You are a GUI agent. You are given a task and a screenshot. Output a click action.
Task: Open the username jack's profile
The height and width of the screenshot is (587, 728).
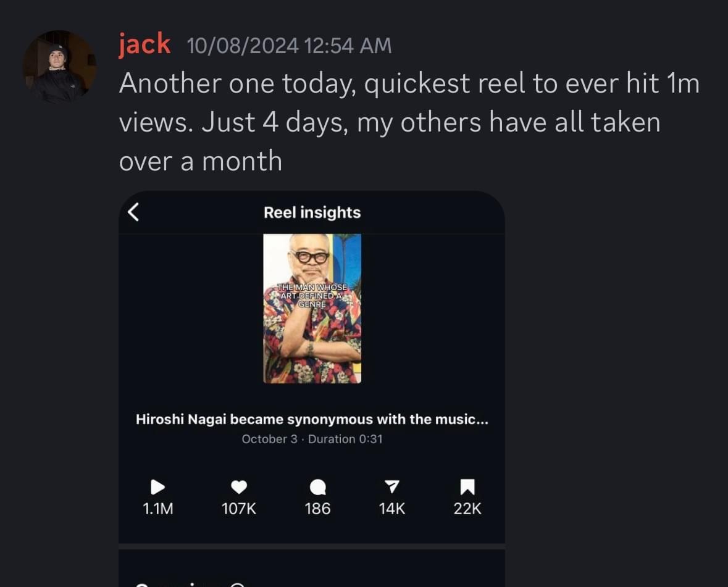click(x=144, y=44)
